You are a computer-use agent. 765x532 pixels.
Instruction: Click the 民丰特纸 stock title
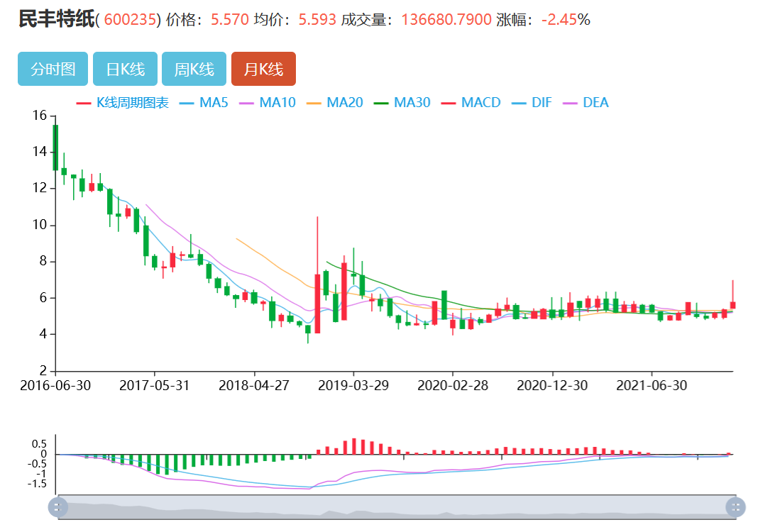pos(55,19)
